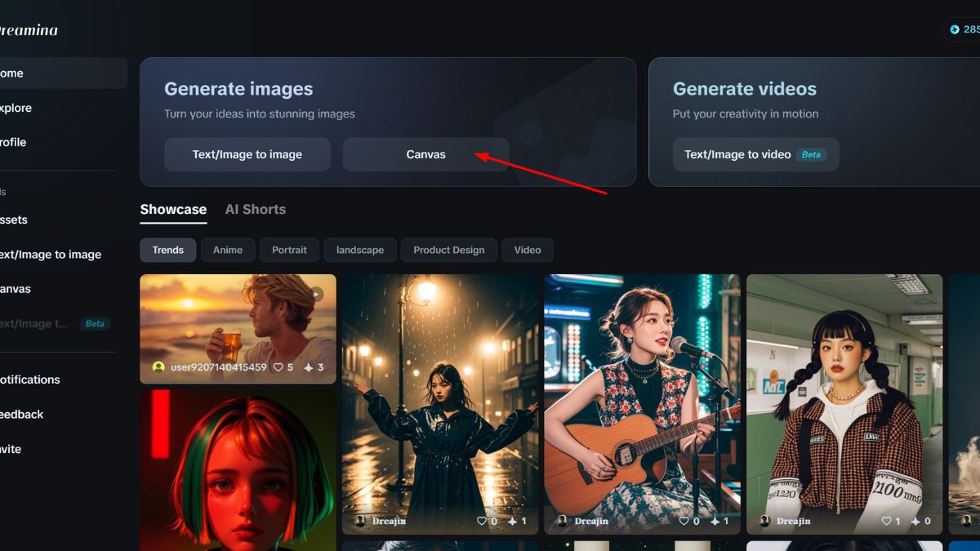Click the avatar beside user9207140415459
This screenshot has width=980, height=551.
click(158, 367)
